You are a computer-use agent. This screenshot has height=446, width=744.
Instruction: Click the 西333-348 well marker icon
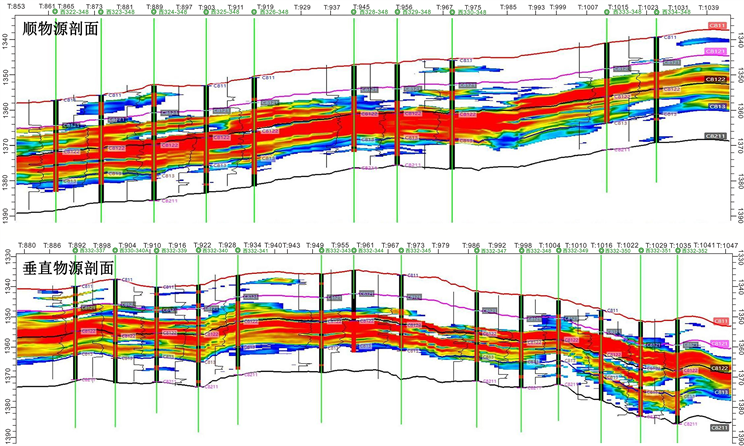tap(607, 12)
